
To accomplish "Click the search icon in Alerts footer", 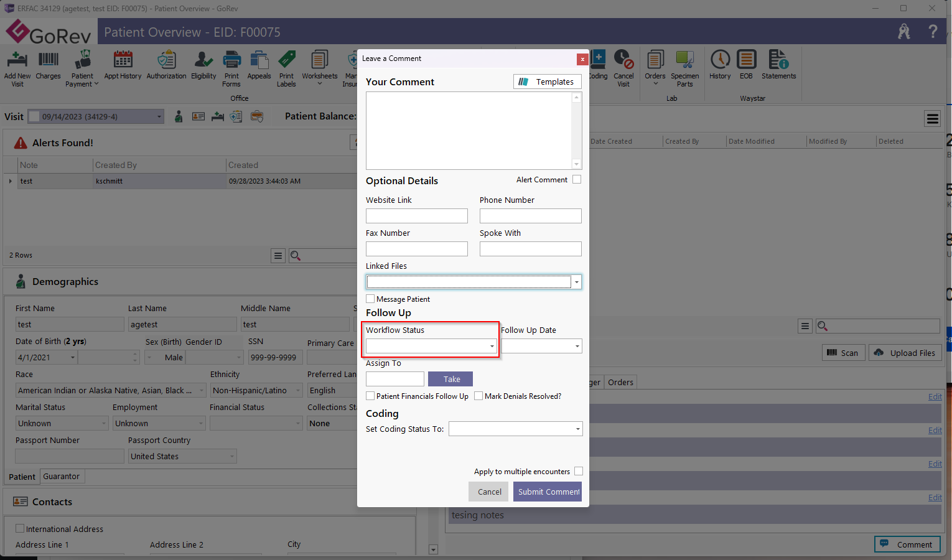I will tap(296, 256).
